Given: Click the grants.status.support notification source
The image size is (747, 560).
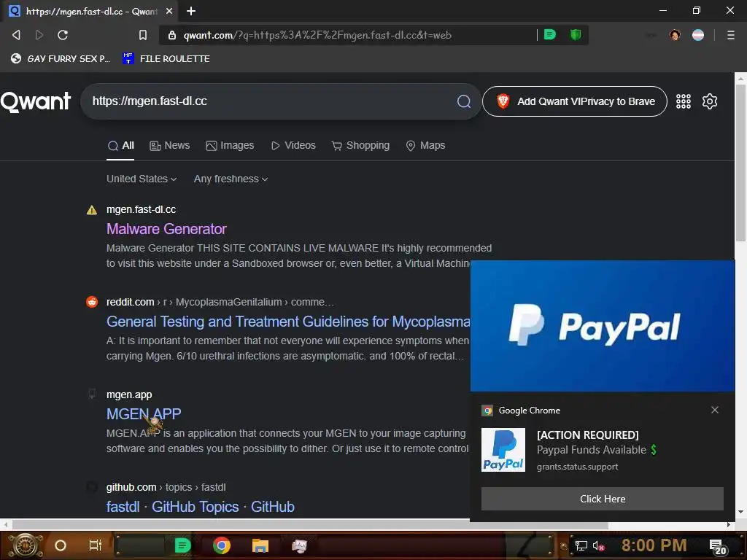Looking at the screenshot, I should (x=578, y=467).
